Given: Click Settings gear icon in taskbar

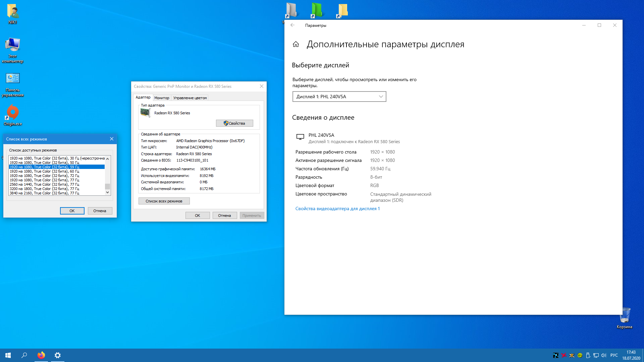Looking at the screenshot, I should click(58, 355).
